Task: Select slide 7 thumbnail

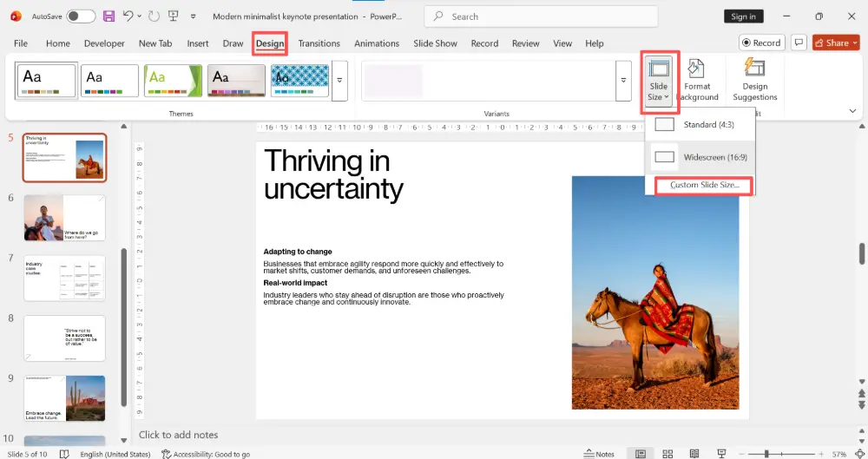Action: coord(64,278)
